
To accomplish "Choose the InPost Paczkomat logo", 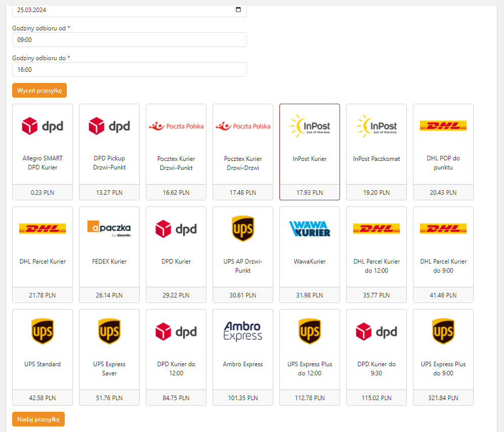I will click(376, 126).
